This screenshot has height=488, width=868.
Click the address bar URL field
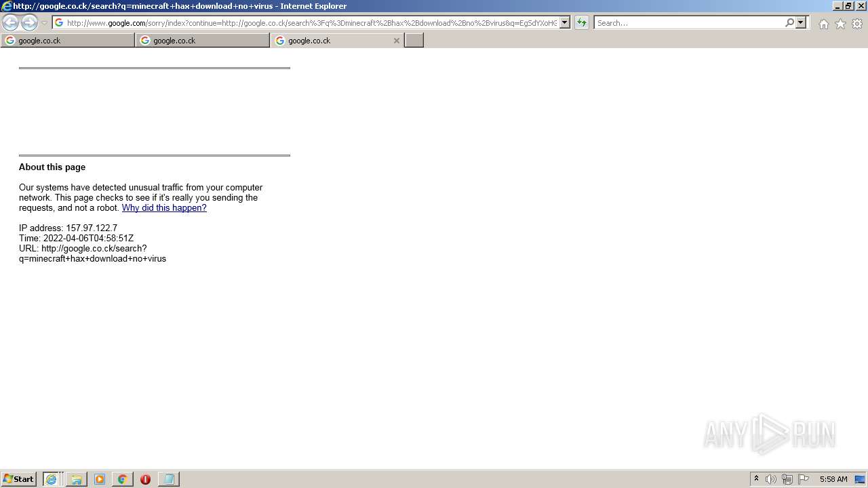[311, 23]
